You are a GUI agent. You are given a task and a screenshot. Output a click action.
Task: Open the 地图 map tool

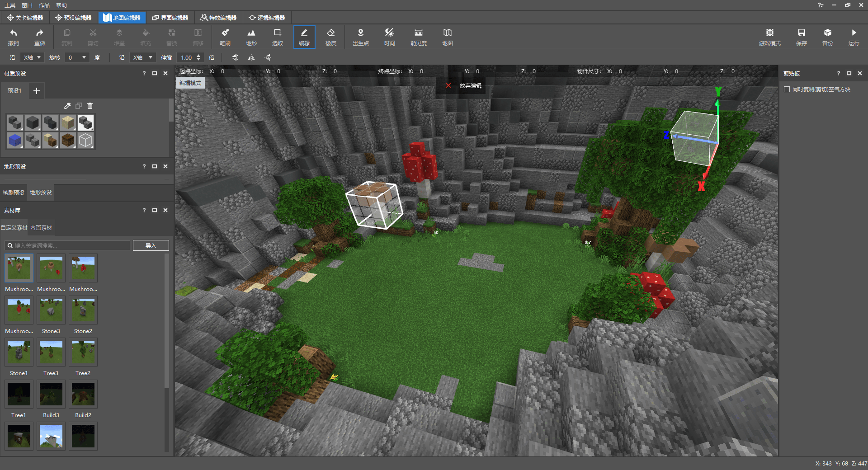[447, 37]
